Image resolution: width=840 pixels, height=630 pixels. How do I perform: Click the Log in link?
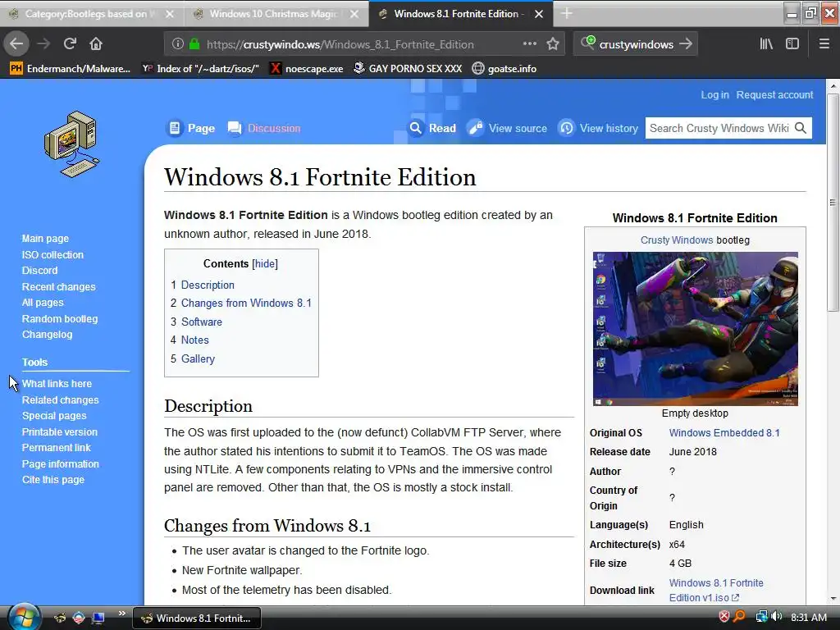pos(714,95)
